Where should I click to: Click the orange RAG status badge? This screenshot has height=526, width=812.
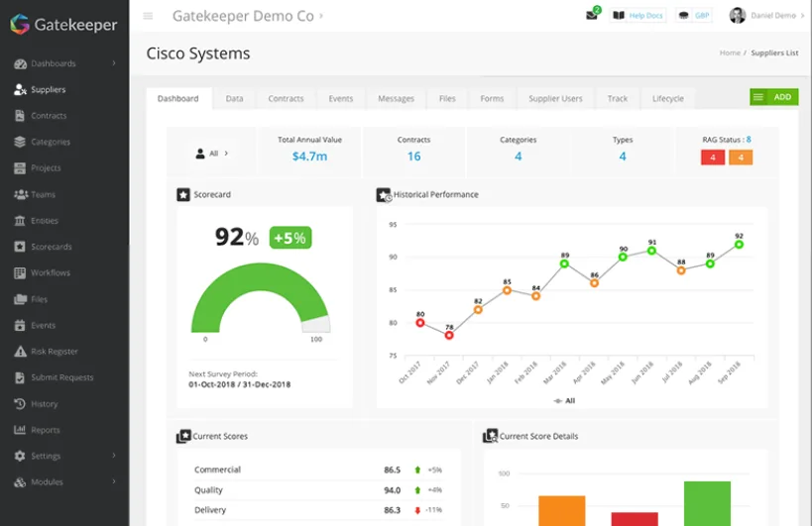click(x=741, y=158)
